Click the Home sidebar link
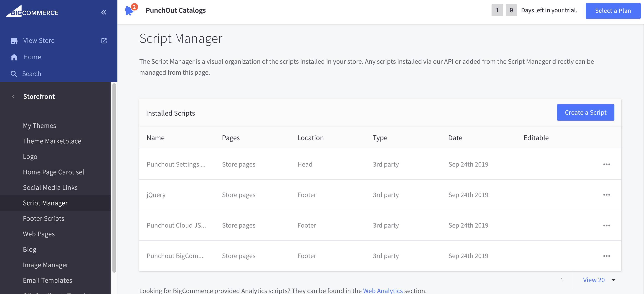 tap(32, 57)
